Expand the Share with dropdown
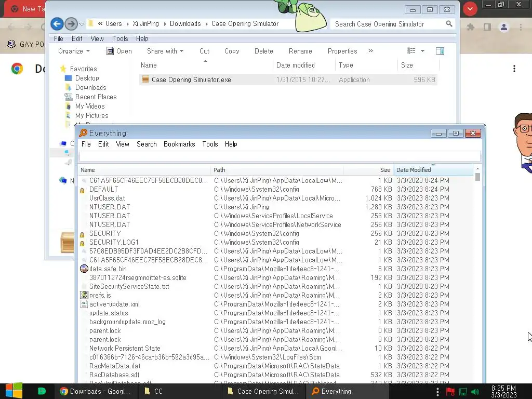This screenshot has height=399, width=532. (165, 51)
